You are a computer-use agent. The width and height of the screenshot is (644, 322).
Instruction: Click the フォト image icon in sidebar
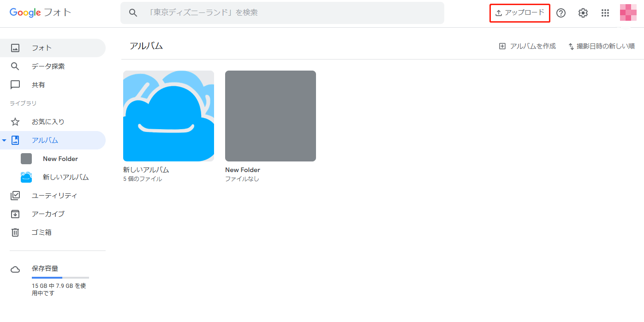point(15,48)
